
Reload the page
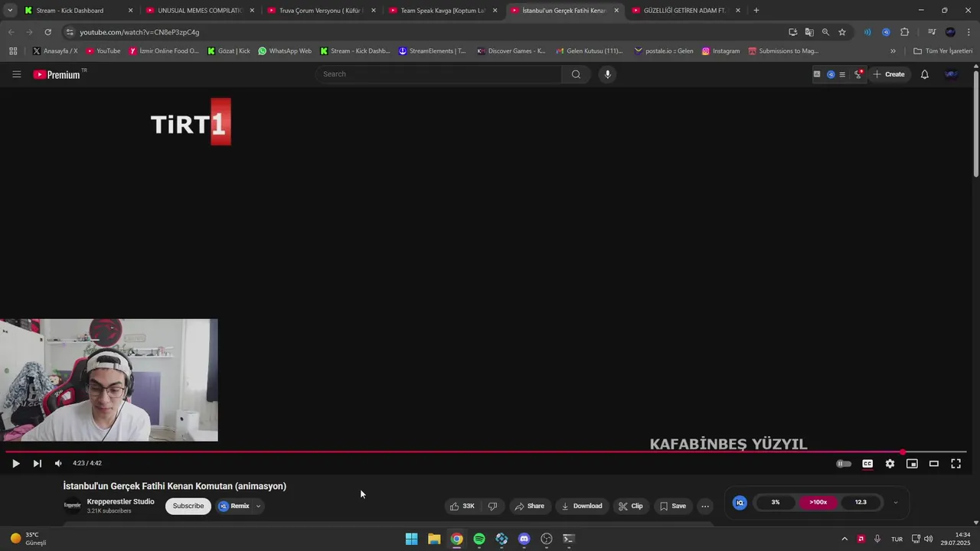point(47,32)
